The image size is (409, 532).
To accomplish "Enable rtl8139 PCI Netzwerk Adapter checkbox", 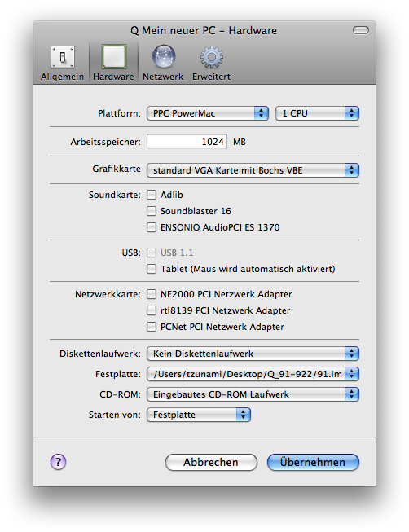I will pyautogui.click(x=152, y=310).
